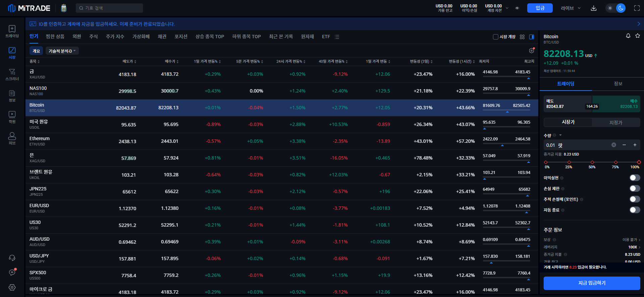Screen dimensions: 644x297
Task: Enter fullscreen mode icon
Action: click(637, 8)
